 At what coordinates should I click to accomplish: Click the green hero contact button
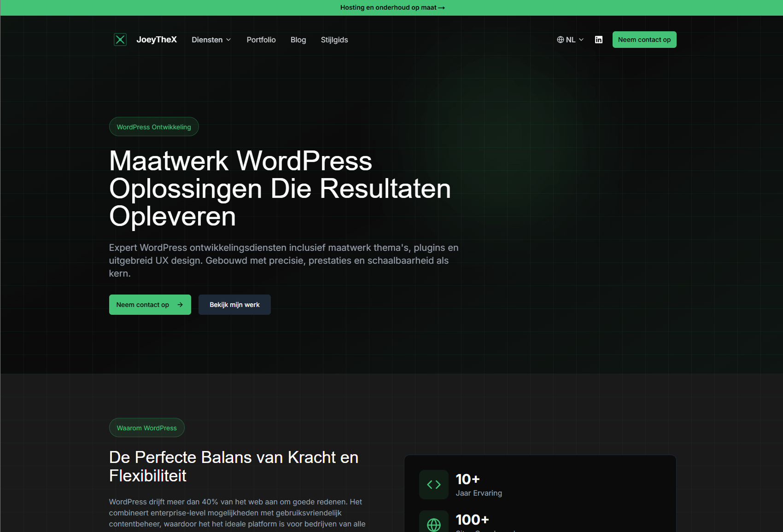pyautogui.click(x=150, y=304)
